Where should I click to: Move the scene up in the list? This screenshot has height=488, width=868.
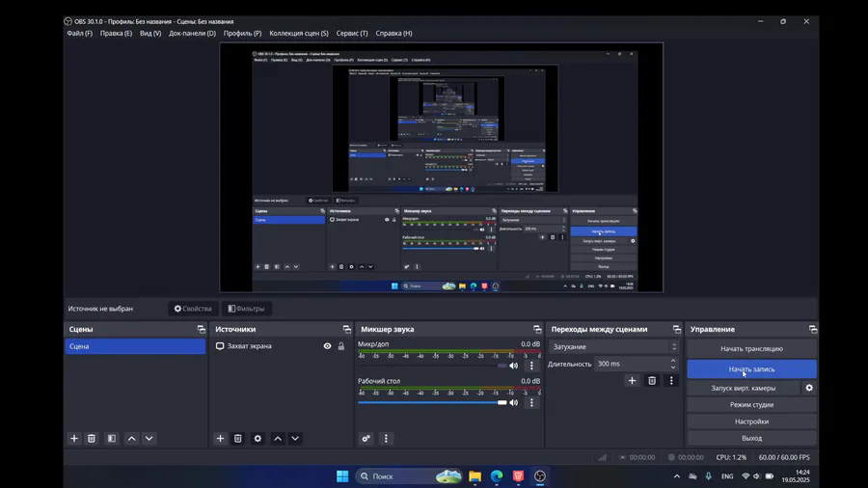coord(132,438)
